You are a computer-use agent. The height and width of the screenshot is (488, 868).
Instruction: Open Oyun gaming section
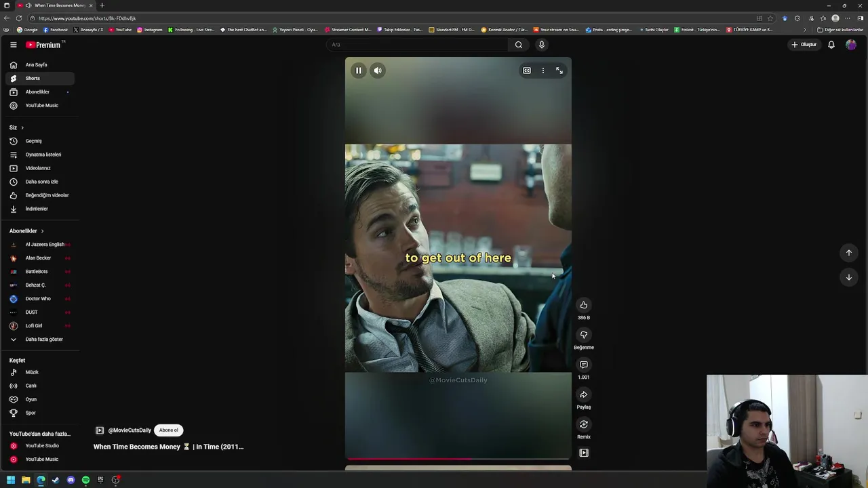40,399
